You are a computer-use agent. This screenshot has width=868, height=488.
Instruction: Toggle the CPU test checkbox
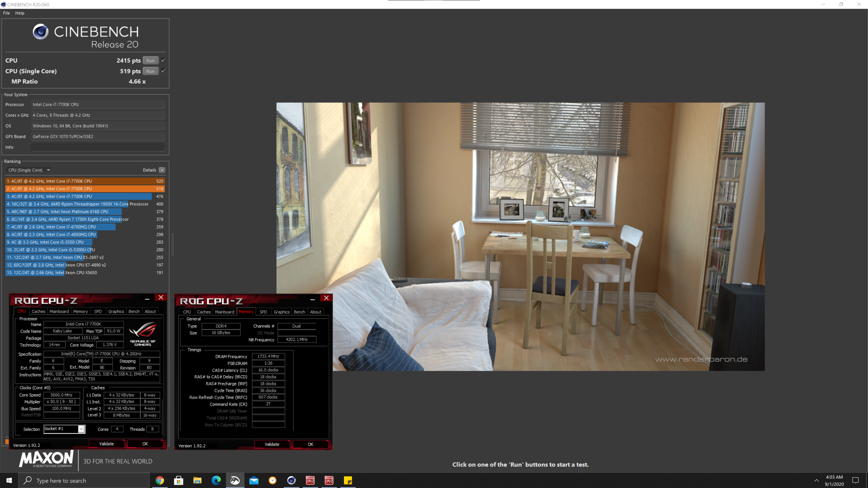tap(163, 60)
